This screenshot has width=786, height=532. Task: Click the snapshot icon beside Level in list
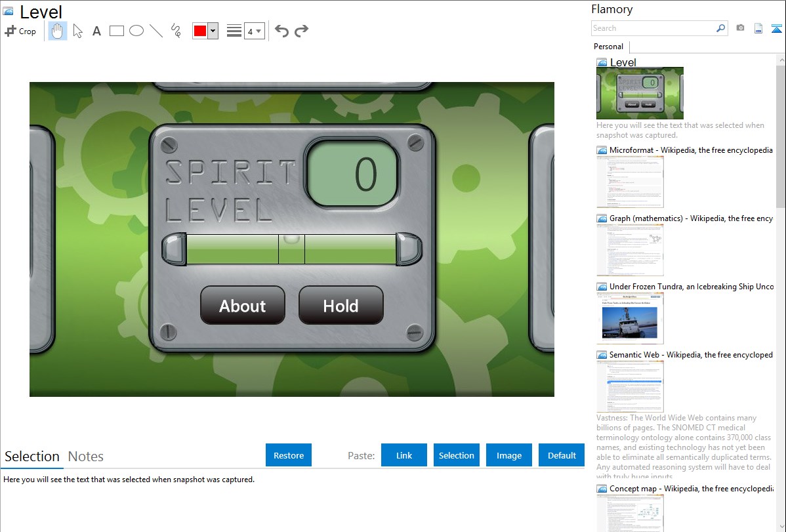[602, 63]
